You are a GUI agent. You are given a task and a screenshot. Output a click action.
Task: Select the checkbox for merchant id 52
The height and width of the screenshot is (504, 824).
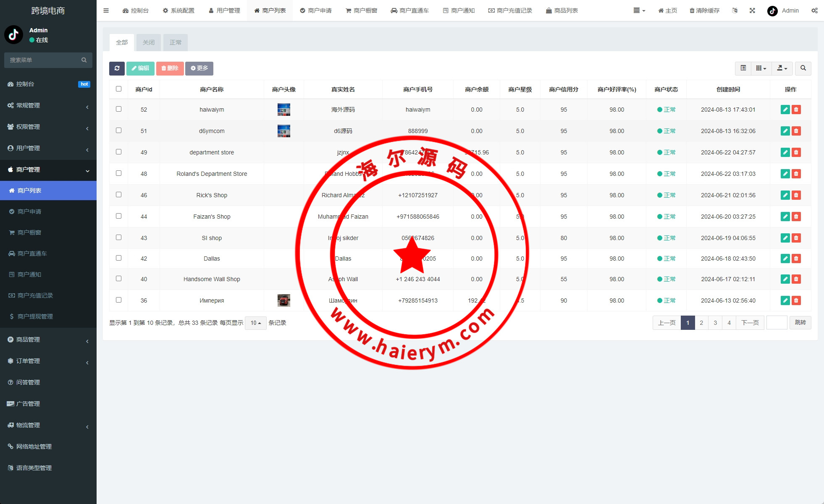tap(118, 109)
